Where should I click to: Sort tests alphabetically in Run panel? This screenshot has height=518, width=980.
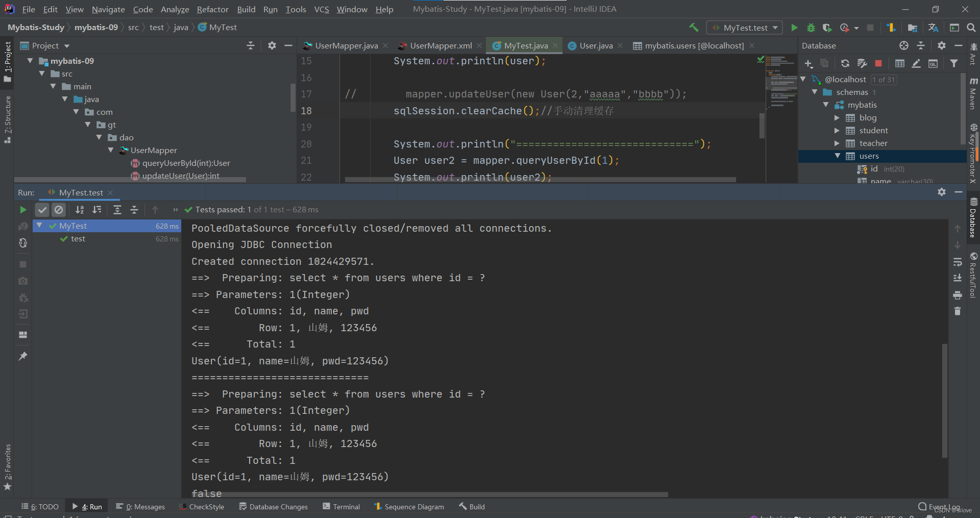pos(80,210)
